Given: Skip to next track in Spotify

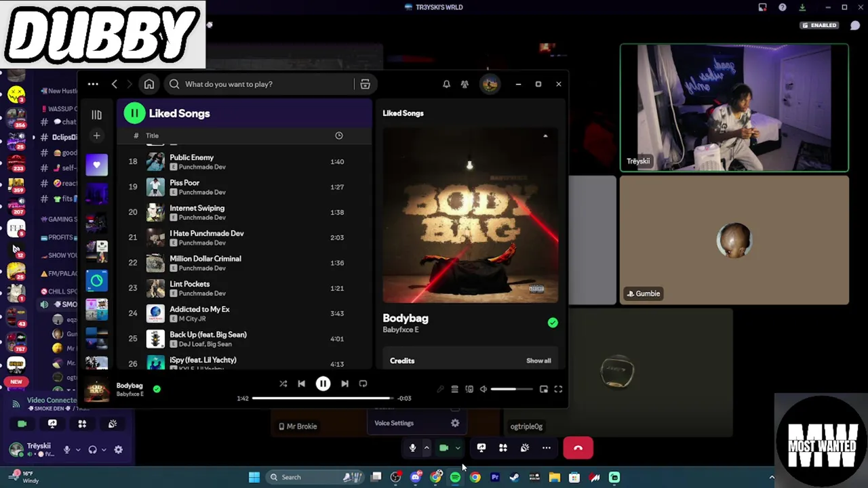Looking at the screenshot, I should pyautogui.click(x=344, y=384).
